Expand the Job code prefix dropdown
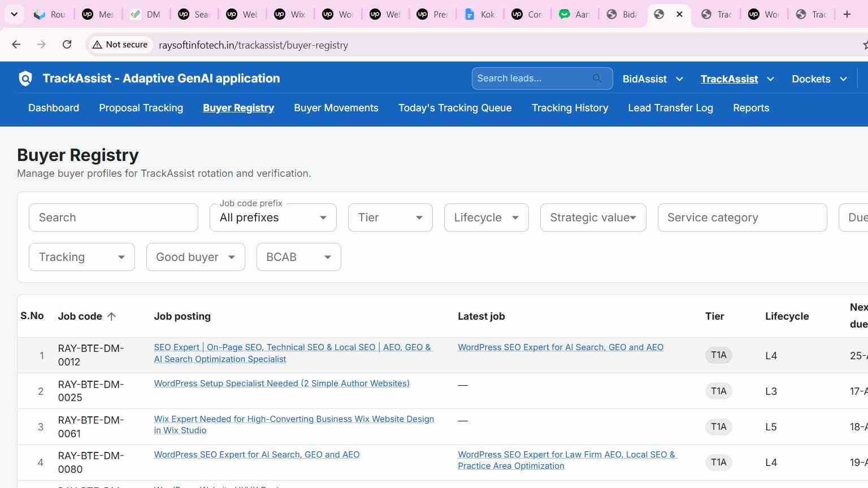 click(x=273, y=217)
